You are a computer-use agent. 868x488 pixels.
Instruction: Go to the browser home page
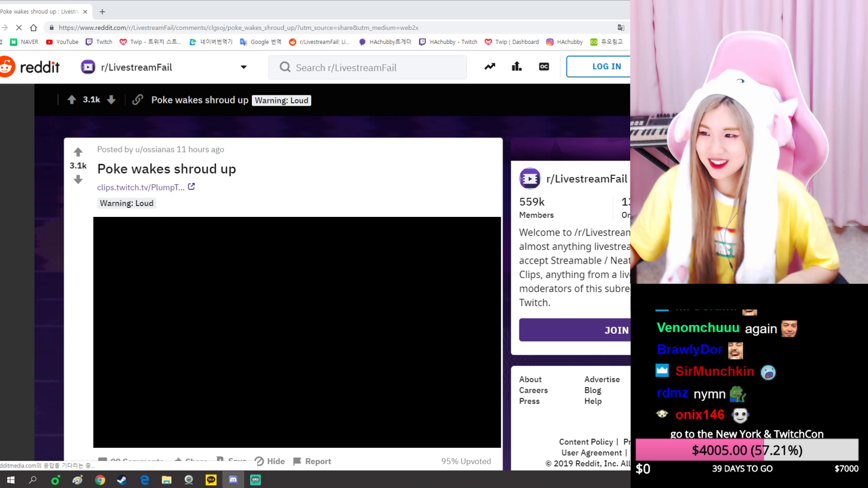coord(34,27)
